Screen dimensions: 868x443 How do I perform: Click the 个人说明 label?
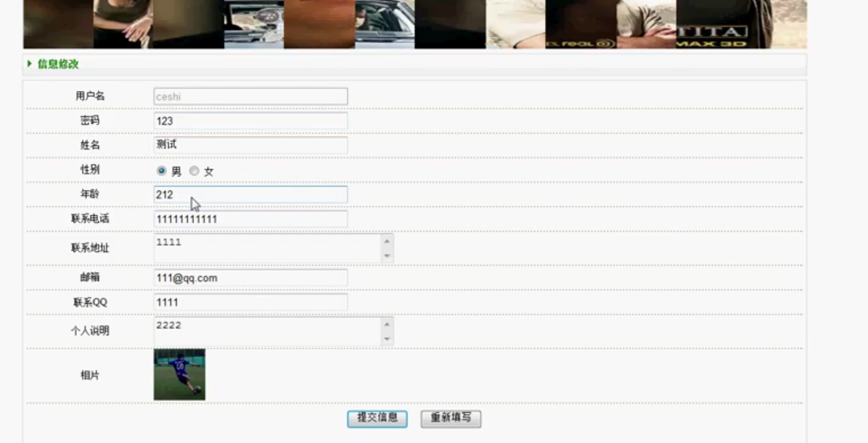(90, 331)
